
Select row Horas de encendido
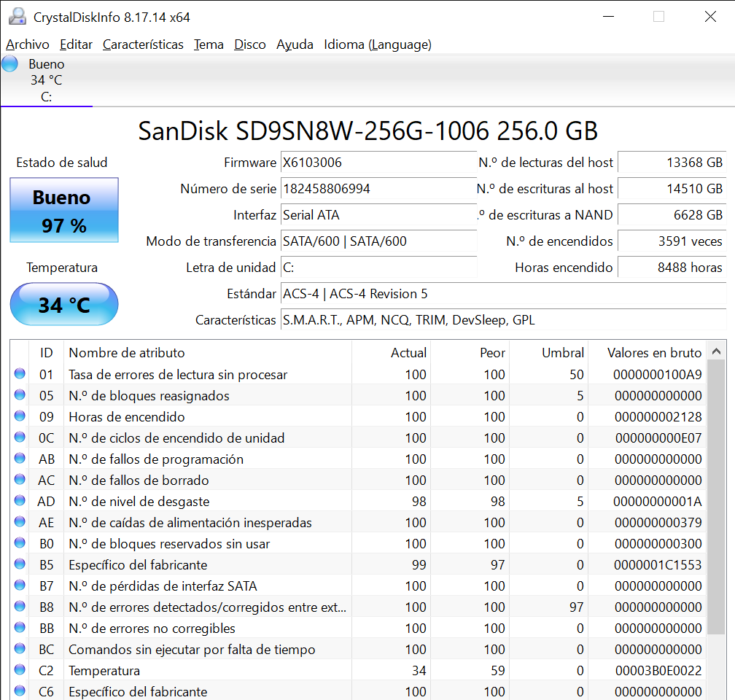click(358, 416)
